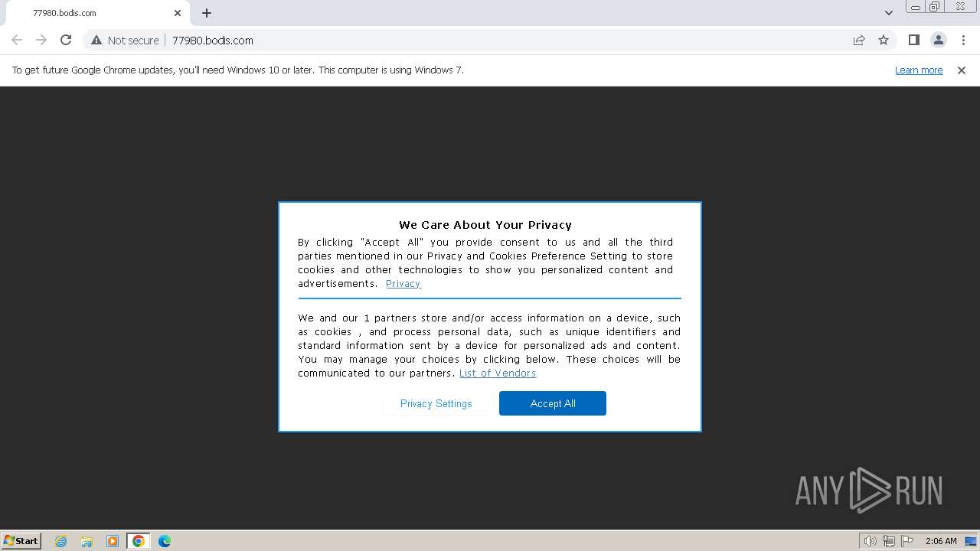Switch to Chrome in the taskbar
This screenshot has width=980, height=551.
point(138,541)
